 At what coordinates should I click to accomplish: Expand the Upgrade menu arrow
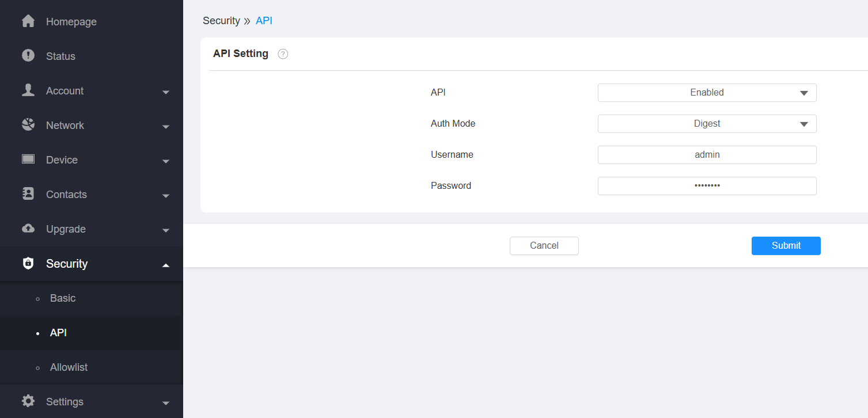(166, 230)
